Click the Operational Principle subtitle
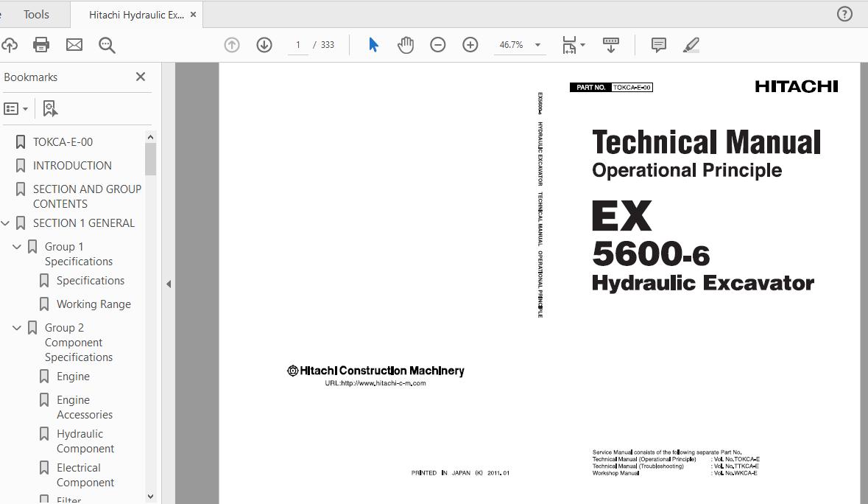Image resolution: width=868 pixels, height=504 pixels. 687,170
